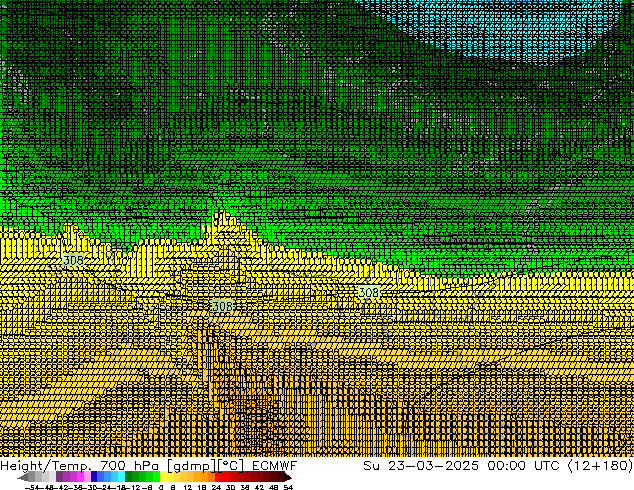The width and height of the screenshot is (634, 490).
Task: Click the '-54' value under the color scale
Action: coord(34,487)
